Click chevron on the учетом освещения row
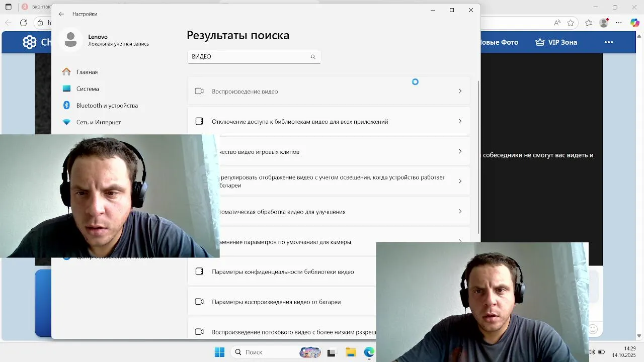 click(460, 181)
